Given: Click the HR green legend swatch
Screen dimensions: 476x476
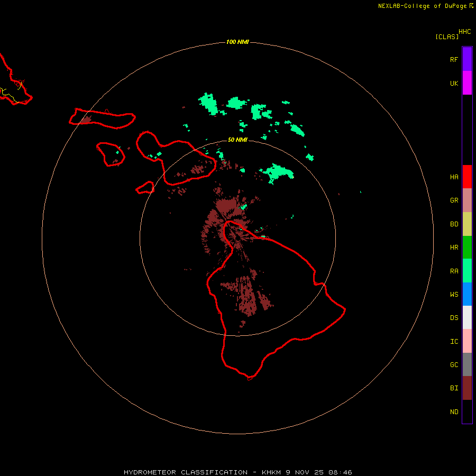Looking at the screenshot, I should click(x=467, y=248).
